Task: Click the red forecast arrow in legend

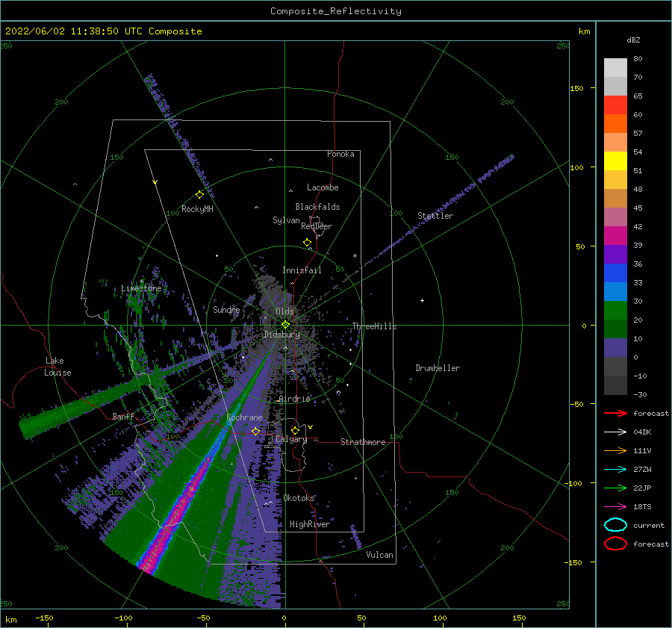Action: [x=615, y=413]
